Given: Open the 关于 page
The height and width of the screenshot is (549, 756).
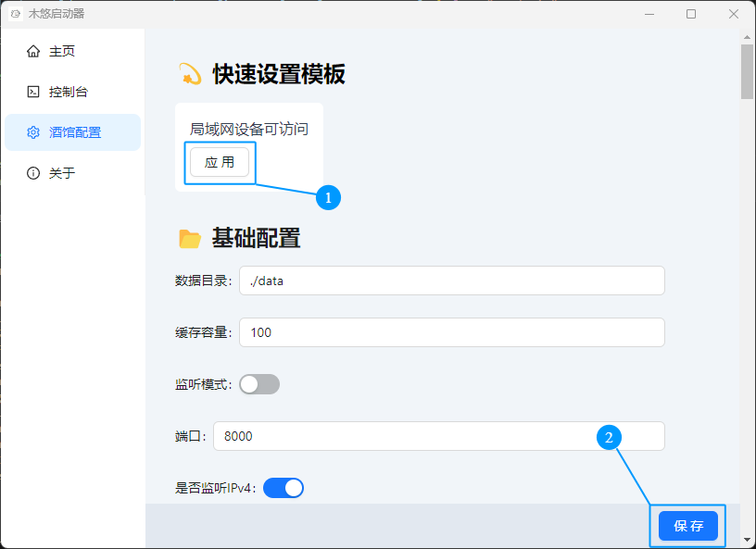Looking at the screenshot, I should click(x=62, y=173).
